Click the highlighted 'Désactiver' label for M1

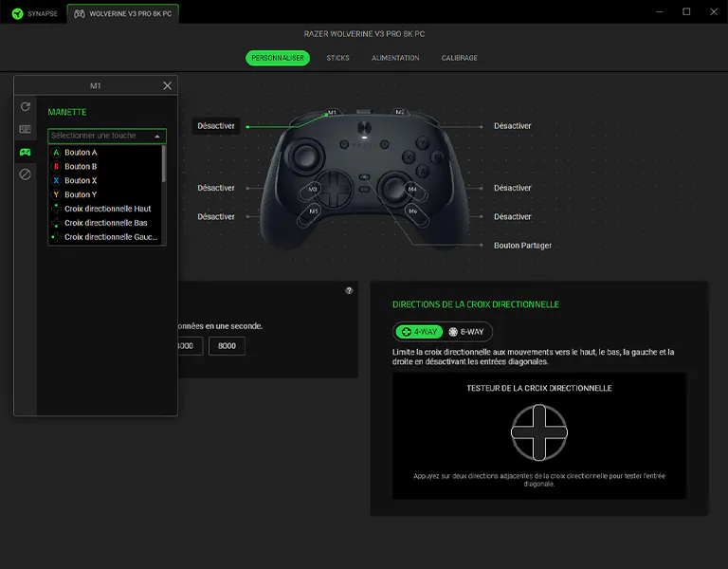click(216, 126)
